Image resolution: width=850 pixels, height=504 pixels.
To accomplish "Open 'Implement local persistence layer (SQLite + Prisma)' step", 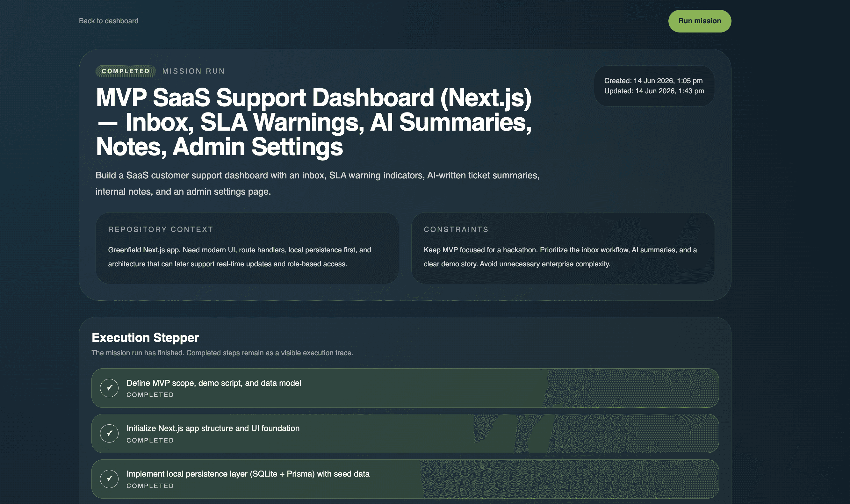I will [x=405, y=479].
